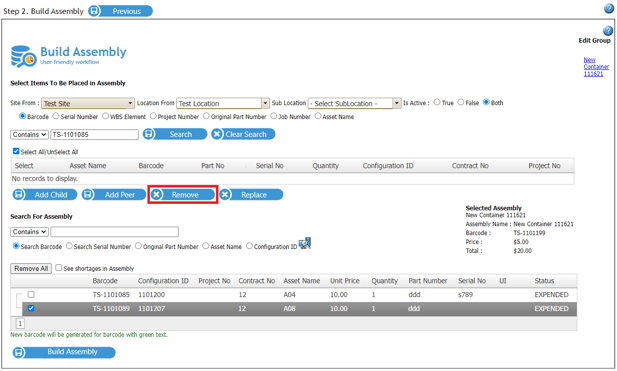Image resolution: width=617 pixels, height=371 pixels.
Task: Click serial number cell s789
Action: point(466,295)
